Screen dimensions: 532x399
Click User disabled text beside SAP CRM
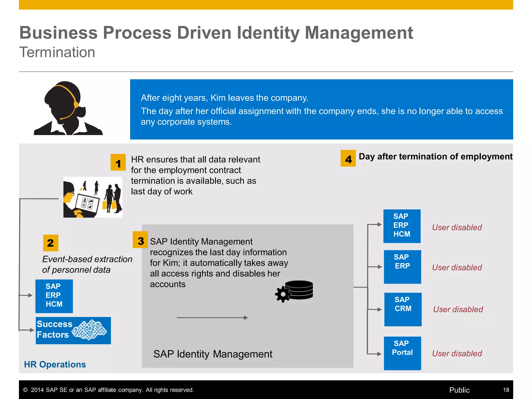tap(458, 309)
